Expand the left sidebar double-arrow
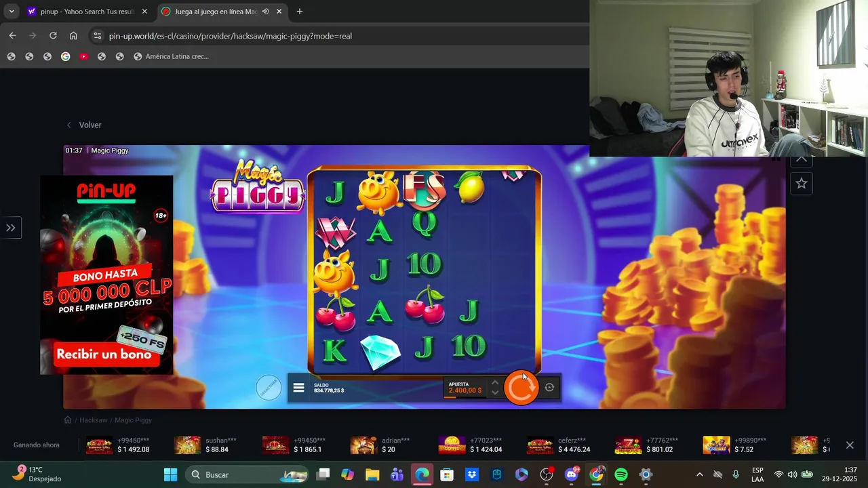The height and width of the screenshot is (488, 868). click(x=11, y=228)
